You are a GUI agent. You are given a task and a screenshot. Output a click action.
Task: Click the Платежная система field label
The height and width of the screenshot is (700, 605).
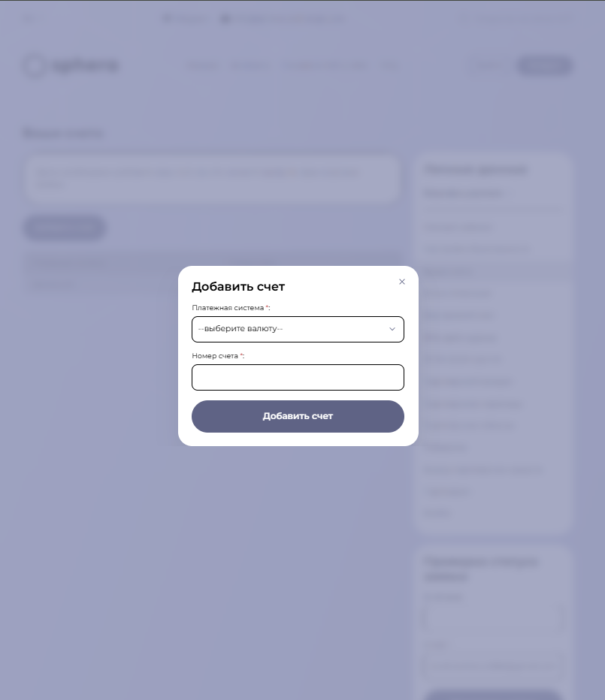tap(228, 308)
